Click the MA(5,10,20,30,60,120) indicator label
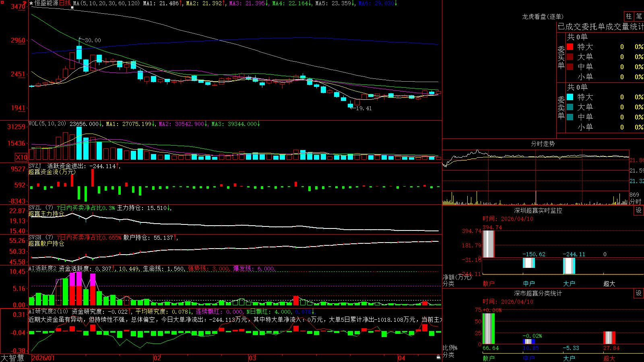This screenshot has height=362, width=644. pos(107,3)
